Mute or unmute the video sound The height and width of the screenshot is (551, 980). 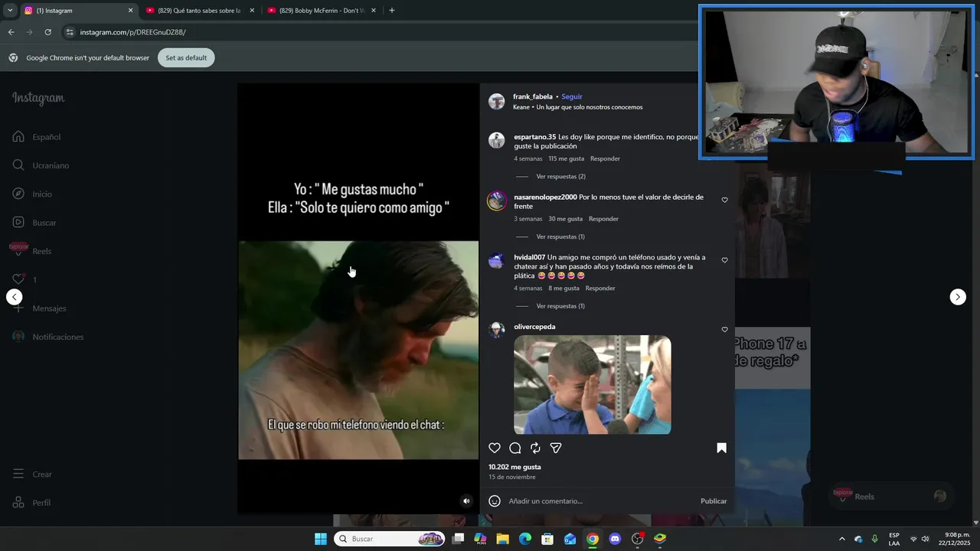[x=466, y=501]
